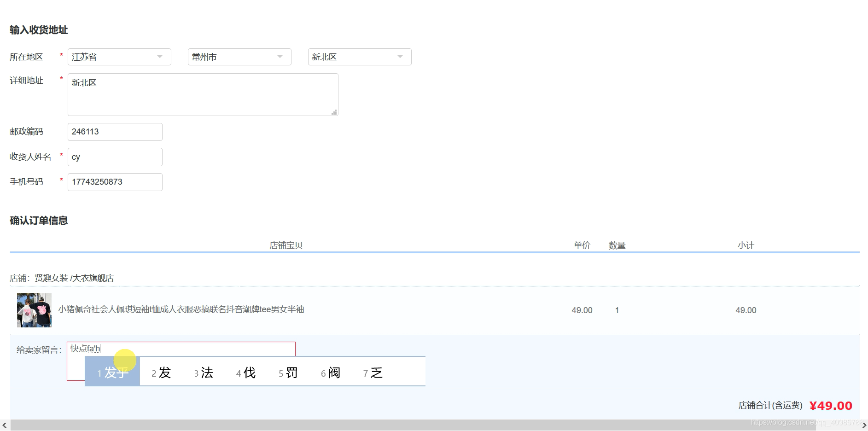Click the phone number field 17743250873
Image resolution: width=868 pixels, height=431 pixels.
115,182
